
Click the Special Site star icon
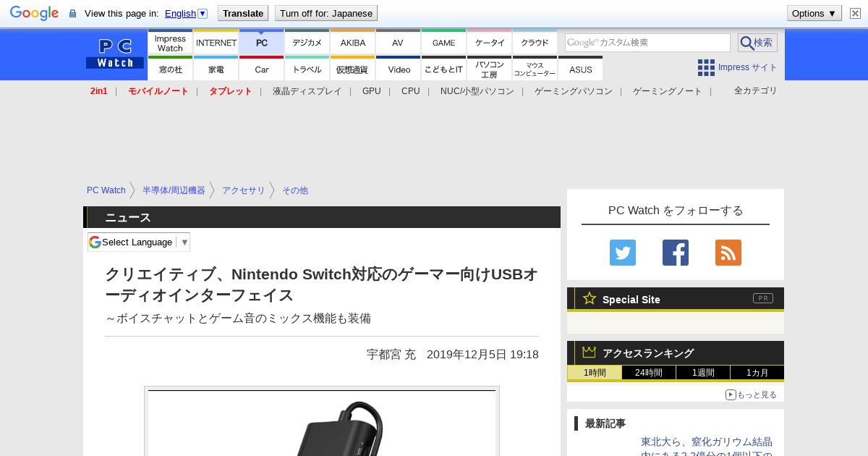coord(590,298)
